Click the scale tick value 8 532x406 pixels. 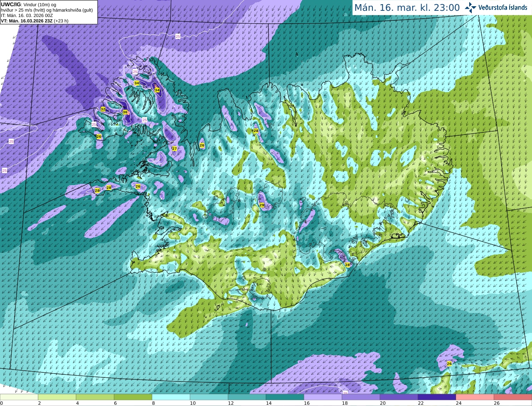pos(153,403)
